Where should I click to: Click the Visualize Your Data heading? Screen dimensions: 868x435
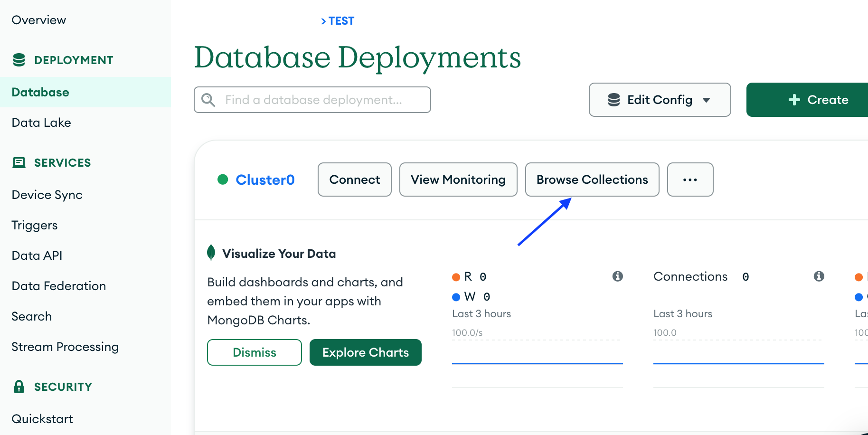[279, 254]
